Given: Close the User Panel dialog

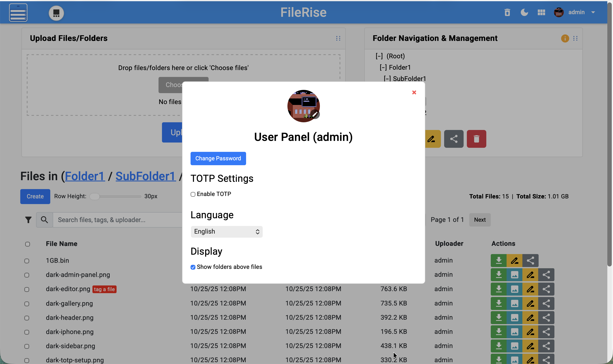Looking at the screenshot, I should tap(414, 93).
